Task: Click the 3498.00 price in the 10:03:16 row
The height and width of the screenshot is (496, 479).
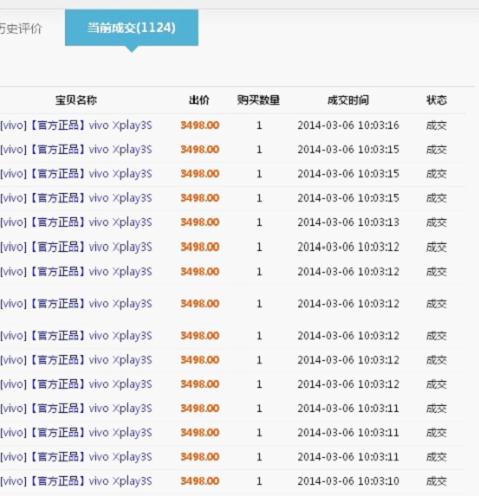Action: [200, 125]
